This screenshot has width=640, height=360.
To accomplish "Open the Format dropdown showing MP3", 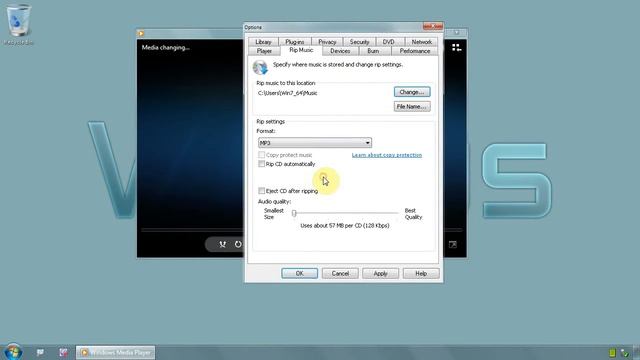I will tap(315, 143).
